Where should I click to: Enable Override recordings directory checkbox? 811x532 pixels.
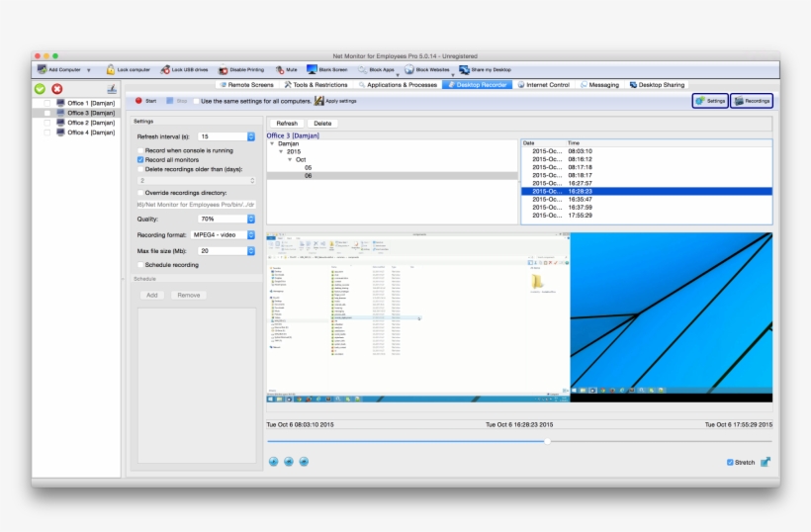[x=140, y=192]
